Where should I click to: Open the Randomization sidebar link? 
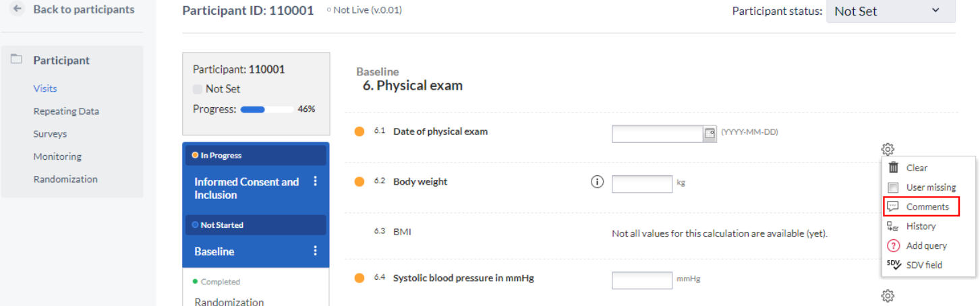point(65,179)
